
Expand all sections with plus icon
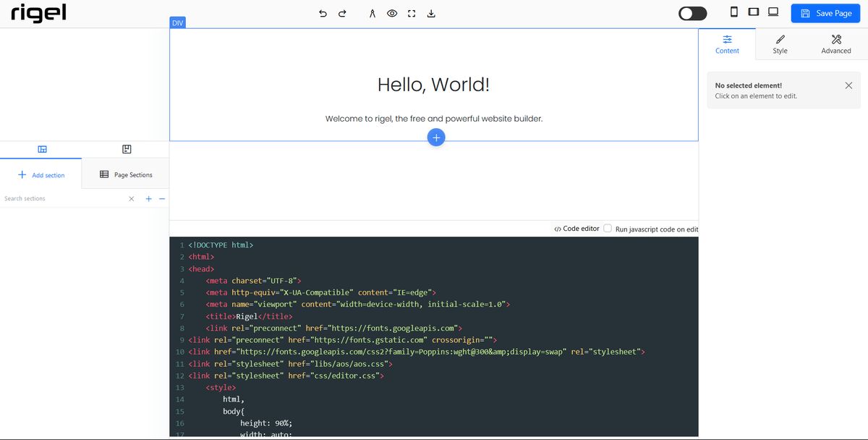tap(148, 198)
